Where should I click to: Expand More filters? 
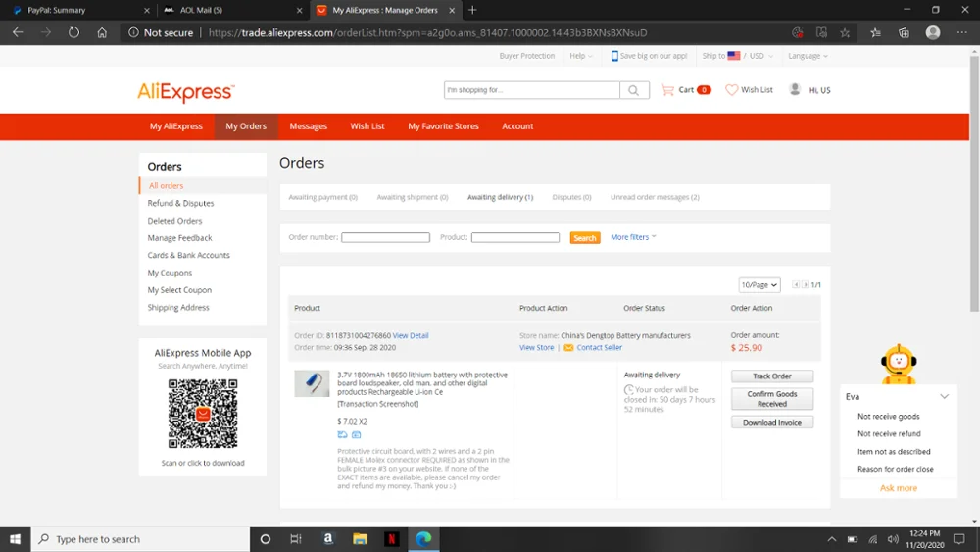633,237
